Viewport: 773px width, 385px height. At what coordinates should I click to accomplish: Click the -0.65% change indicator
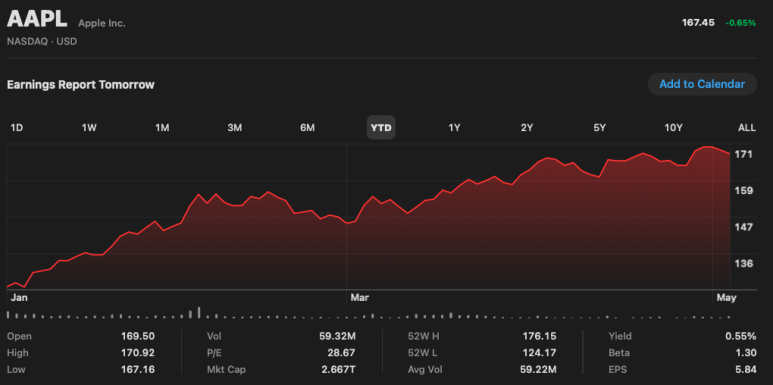pos(740,23)
